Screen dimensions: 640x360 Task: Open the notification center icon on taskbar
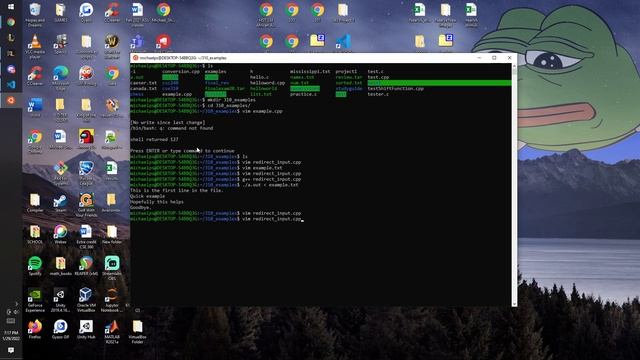tap(11, 350)
